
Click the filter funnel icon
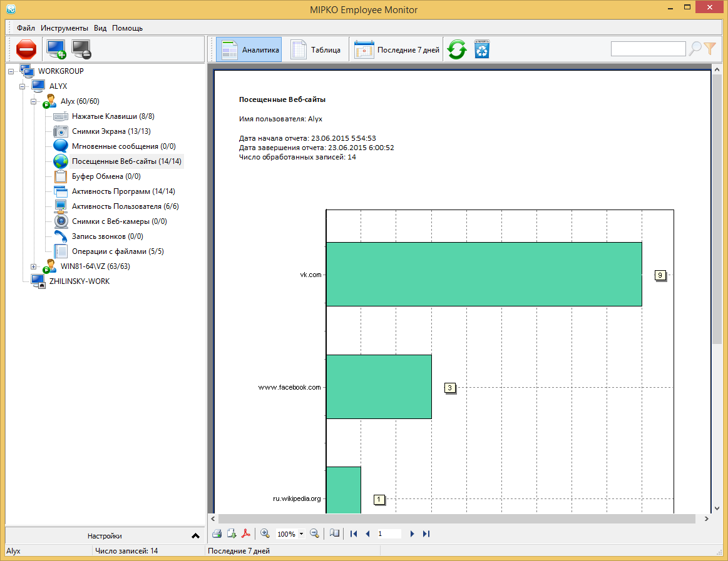[710, 49]
